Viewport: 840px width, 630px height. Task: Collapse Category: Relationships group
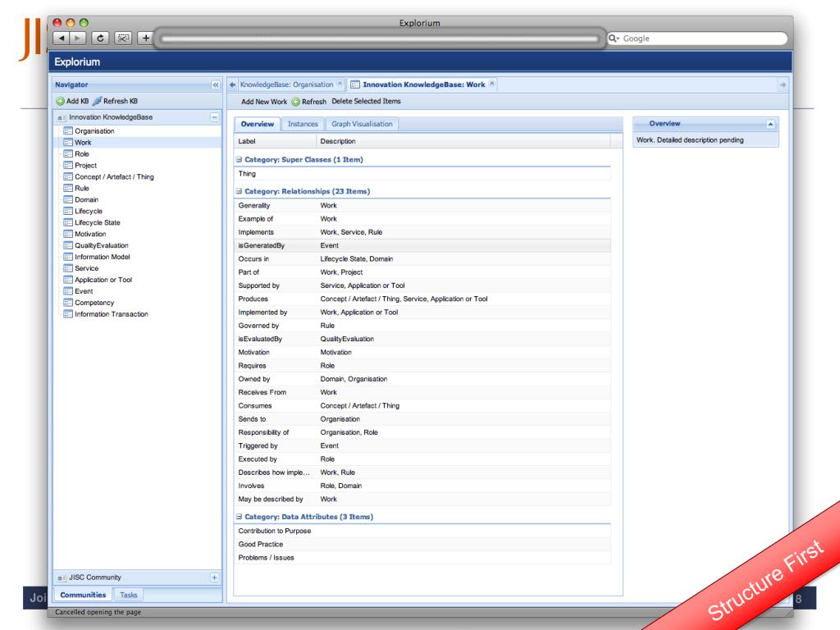[x=239, y=191]
